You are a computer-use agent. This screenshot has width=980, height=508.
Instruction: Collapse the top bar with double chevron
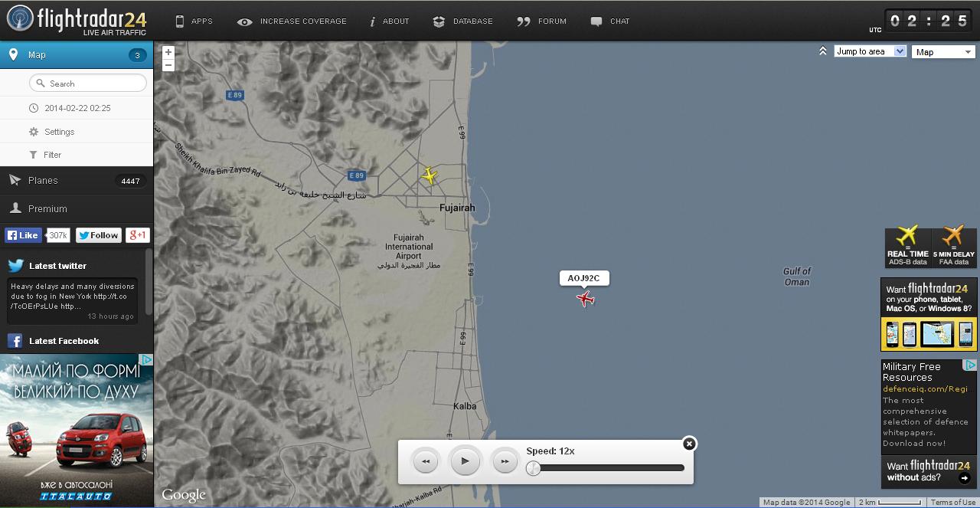coord(822,51)
